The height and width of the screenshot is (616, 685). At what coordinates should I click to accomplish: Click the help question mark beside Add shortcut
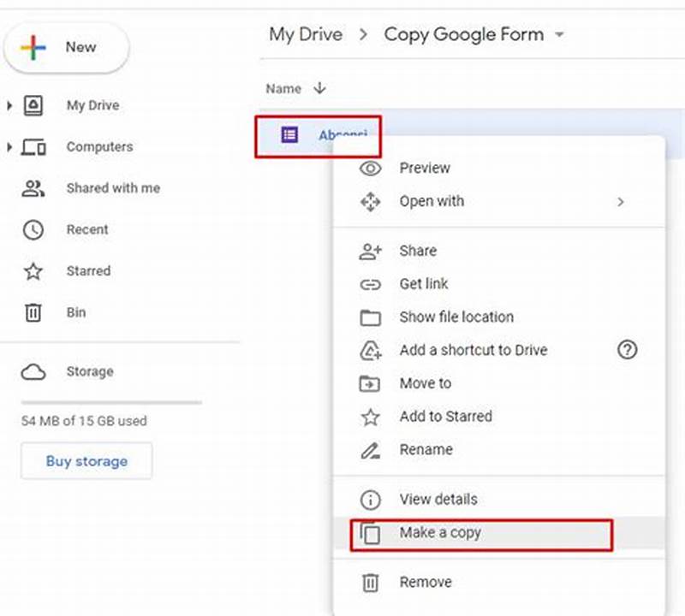click(x=628, y=351)
